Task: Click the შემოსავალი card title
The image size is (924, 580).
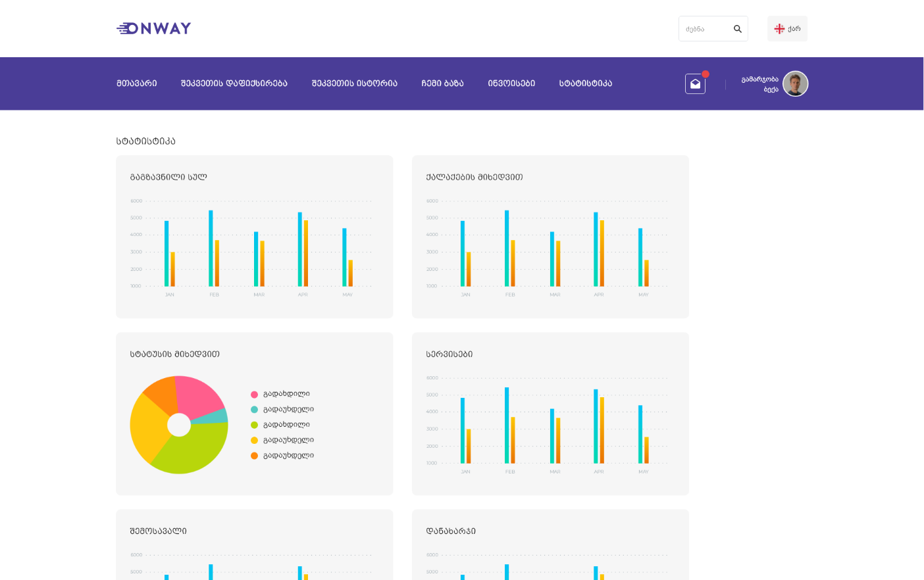Action: [159, 531]
